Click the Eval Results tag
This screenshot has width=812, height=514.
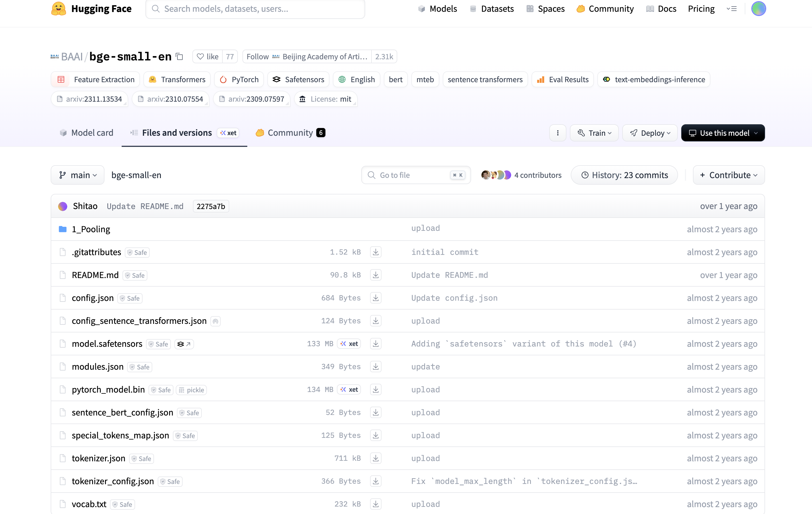coord(562,80)
